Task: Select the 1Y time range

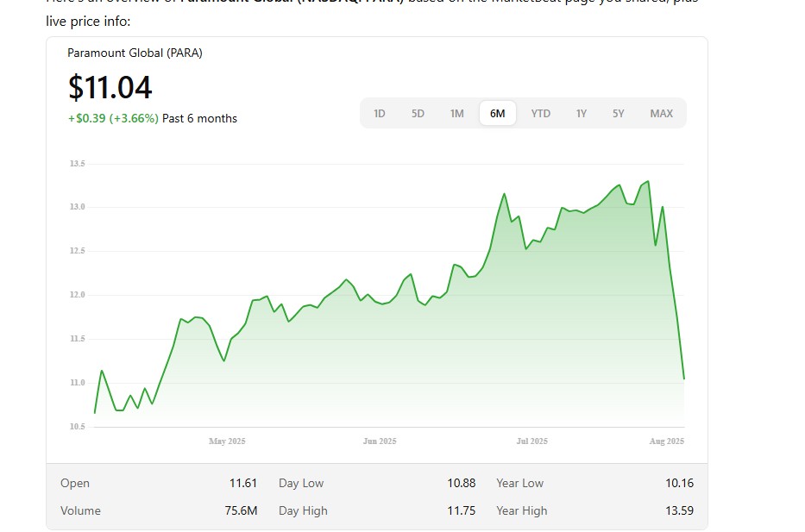Action: [x=582, y=114]
